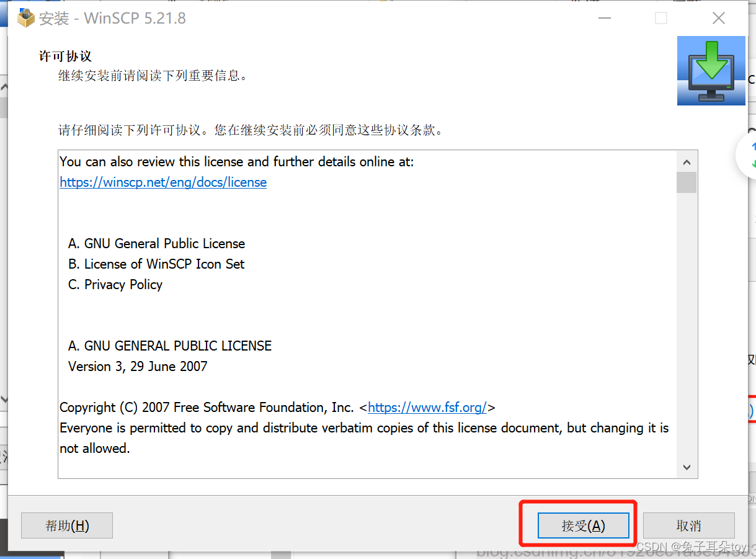Image resolution: width=756 pixels, height=559 pixels.
Task: Click the '请仔细阅读下列许可协议' instruction text
Action: click(x=251, y=131)
